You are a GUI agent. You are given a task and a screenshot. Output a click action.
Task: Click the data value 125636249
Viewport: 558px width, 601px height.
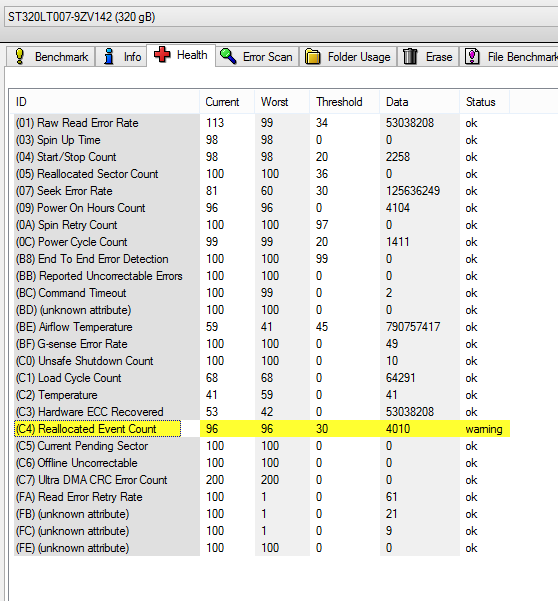tap(413, 191)
